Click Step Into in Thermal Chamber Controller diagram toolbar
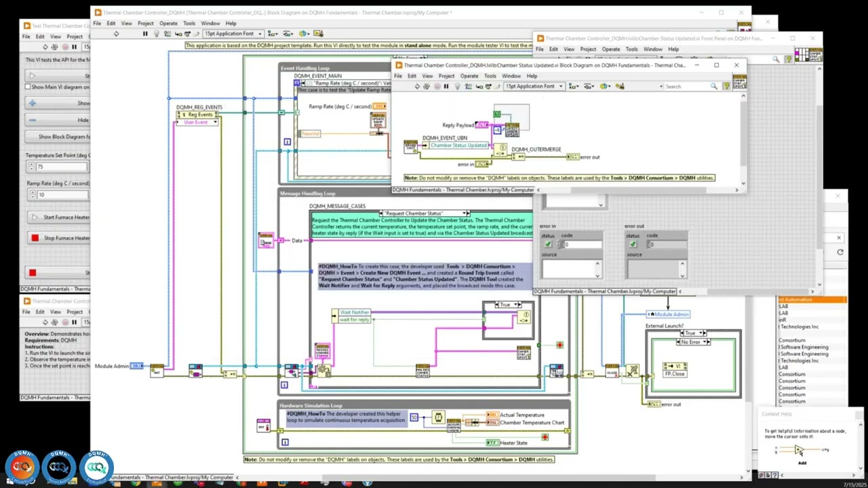 pyautogui.click(x=178, y=33)
